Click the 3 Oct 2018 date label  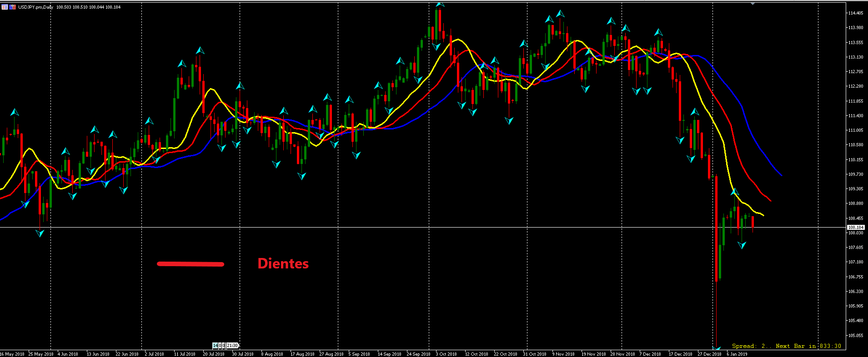click(x=446, y=354)
